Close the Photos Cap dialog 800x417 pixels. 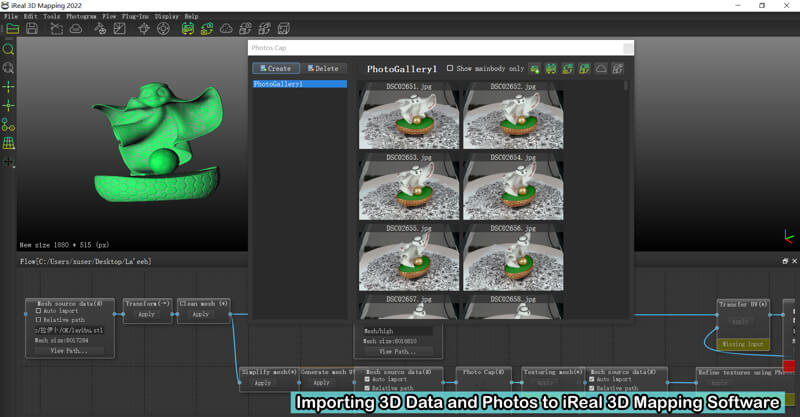628,48
